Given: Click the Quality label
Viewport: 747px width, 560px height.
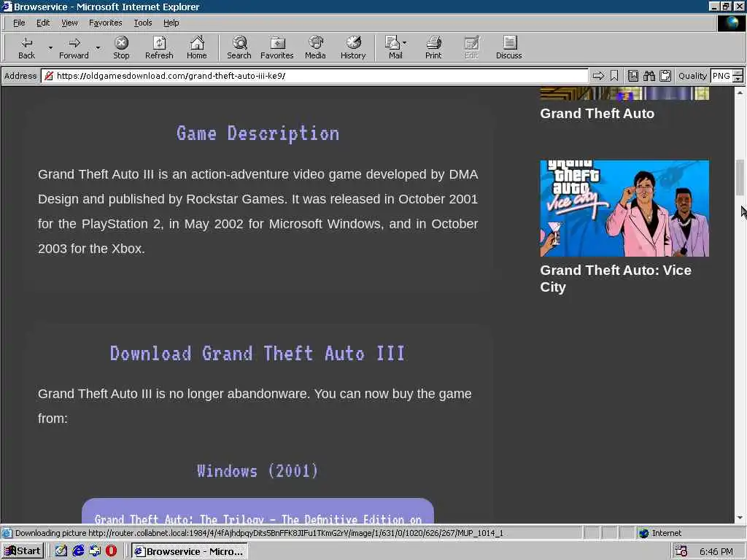Looking at the screenshot, I should [x=692, y=76].
